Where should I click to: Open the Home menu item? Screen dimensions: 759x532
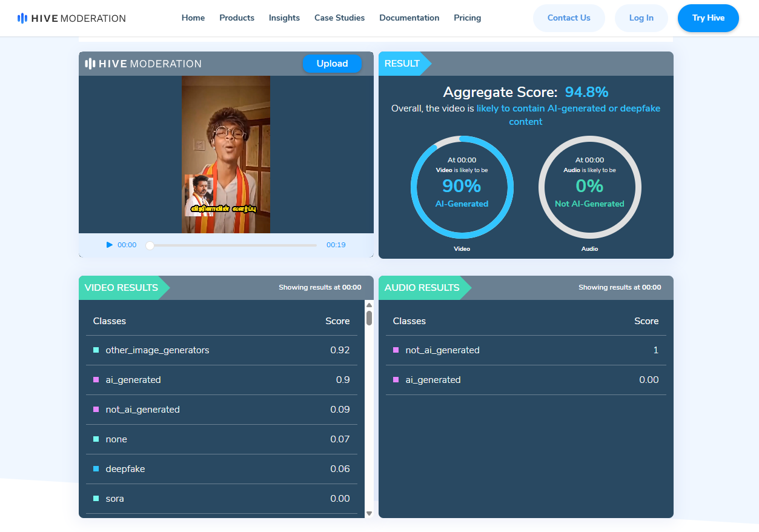coord(193,18)
